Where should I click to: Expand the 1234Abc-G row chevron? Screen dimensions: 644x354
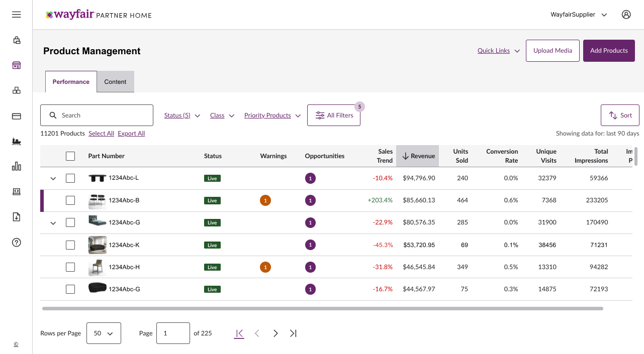point(53,222)
